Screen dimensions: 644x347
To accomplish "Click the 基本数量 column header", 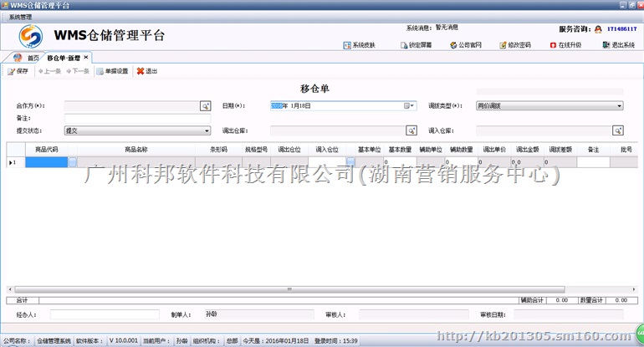I will (400, 150).
